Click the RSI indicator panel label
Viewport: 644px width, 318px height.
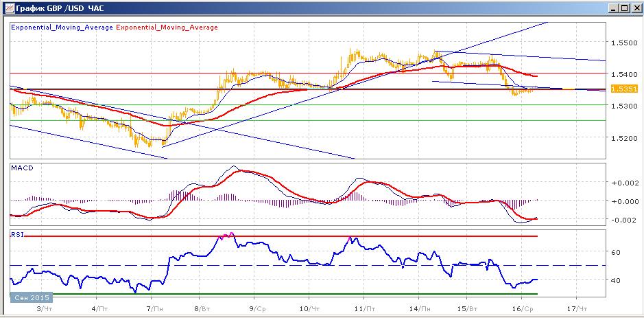click(x=16, y=234)
